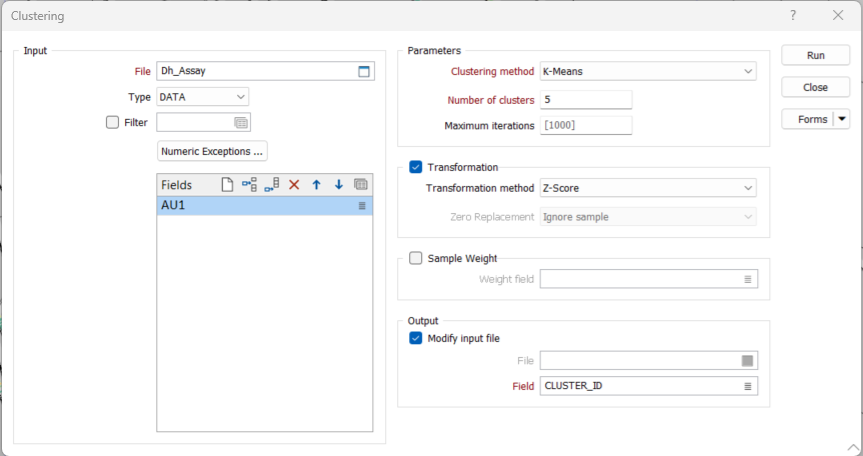Screen dimensions: 863x456
Task: Open the field picker in CLUSTER_ID box
Action: (x=747, y=386)
